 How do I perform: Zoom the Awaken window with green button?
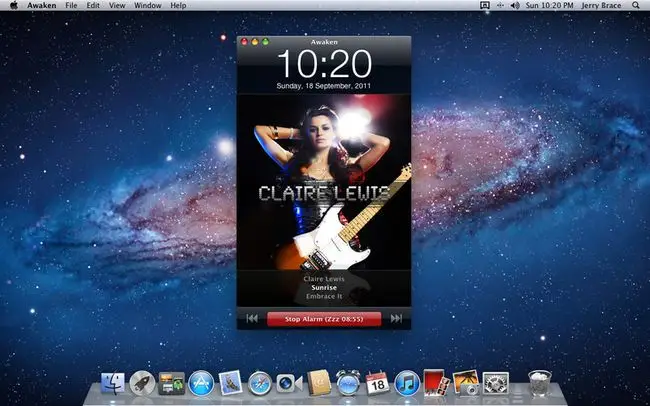click(x=265, y=41)
